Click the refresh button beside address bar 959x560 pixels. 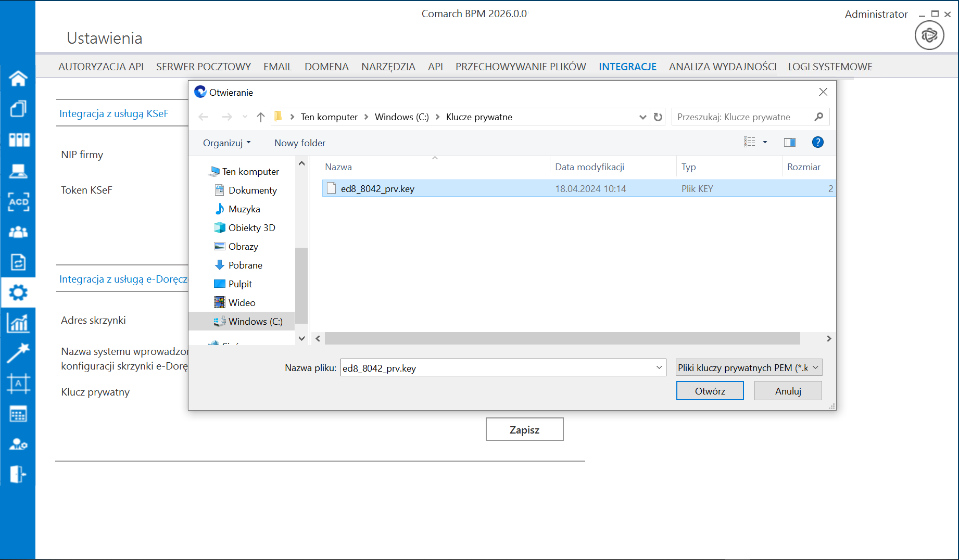point(658,117)
